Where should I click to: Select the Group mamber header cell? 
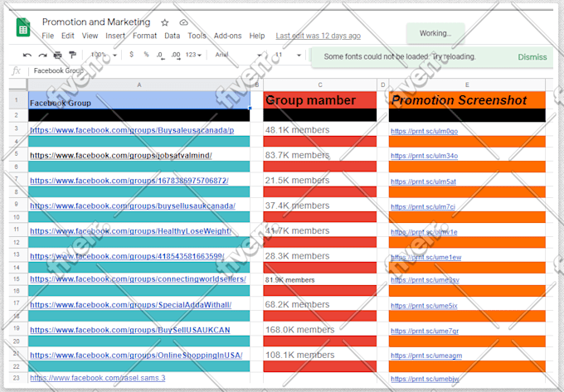coord(320,100)
